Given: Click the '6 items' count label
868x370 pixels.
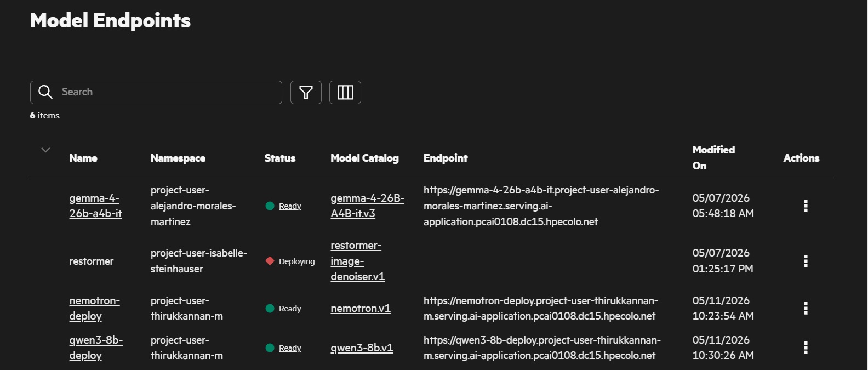Looking at the screenshot, I should click(x=45, y=116).
